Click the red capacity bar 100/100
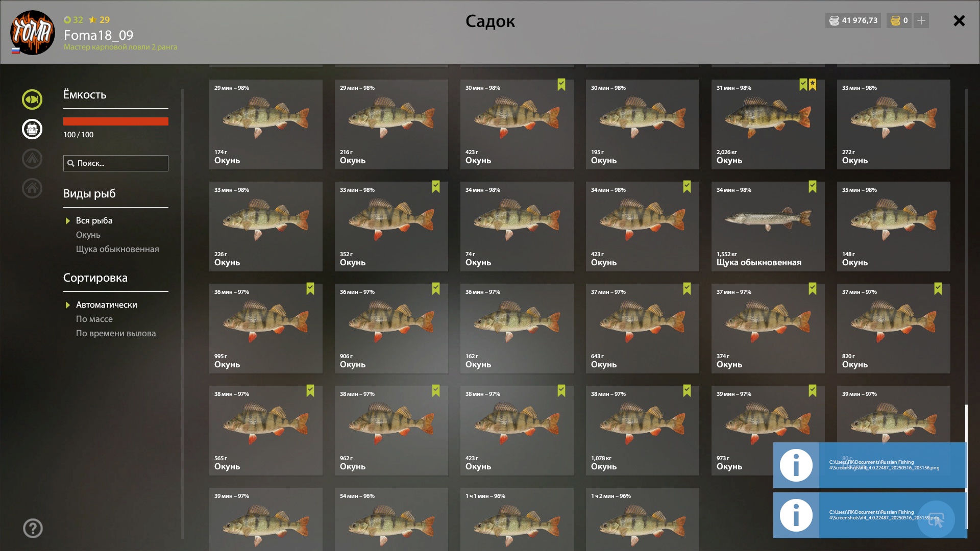Screen dimensions: 980x551 point(116,121)
